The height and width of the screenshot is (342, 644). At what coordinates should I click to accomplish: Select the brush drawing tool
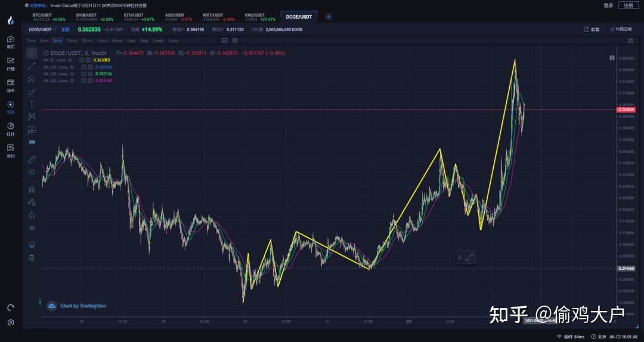pyautogui.click(x=32, y=92)
